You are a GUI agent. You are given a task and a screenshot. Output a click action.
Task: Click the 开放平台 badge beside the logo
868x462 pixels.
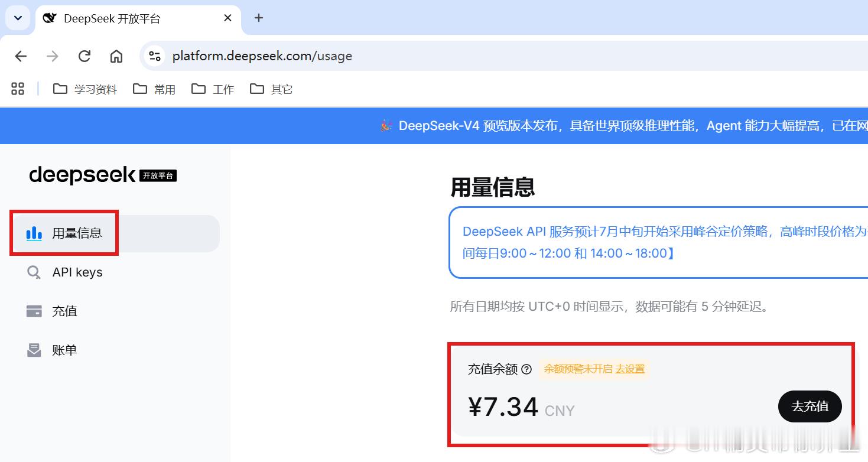pyautogui.click(x=158, y=175)
